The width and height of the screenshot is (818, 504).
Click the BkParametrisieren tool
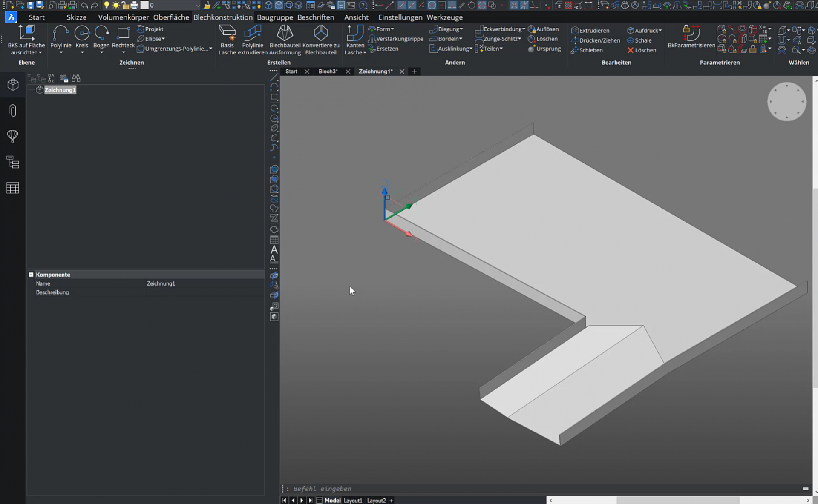691,37
